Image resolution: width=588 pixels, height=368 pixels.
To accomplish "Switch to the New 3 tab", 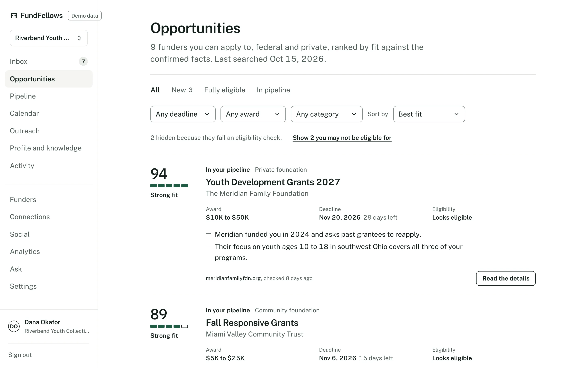I will (x=182, y=90).
